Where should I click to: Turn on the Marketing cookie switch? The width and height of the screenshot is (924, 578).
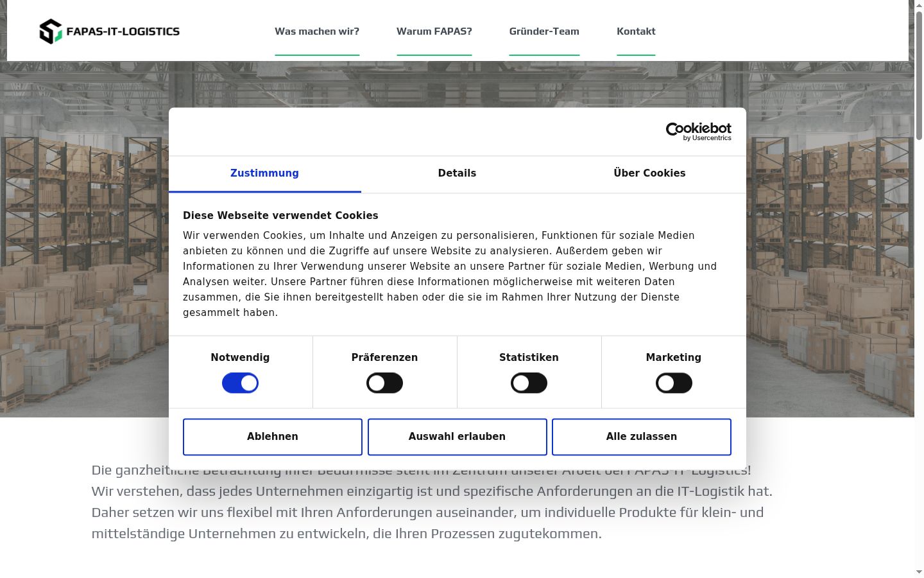pos(674,383)
